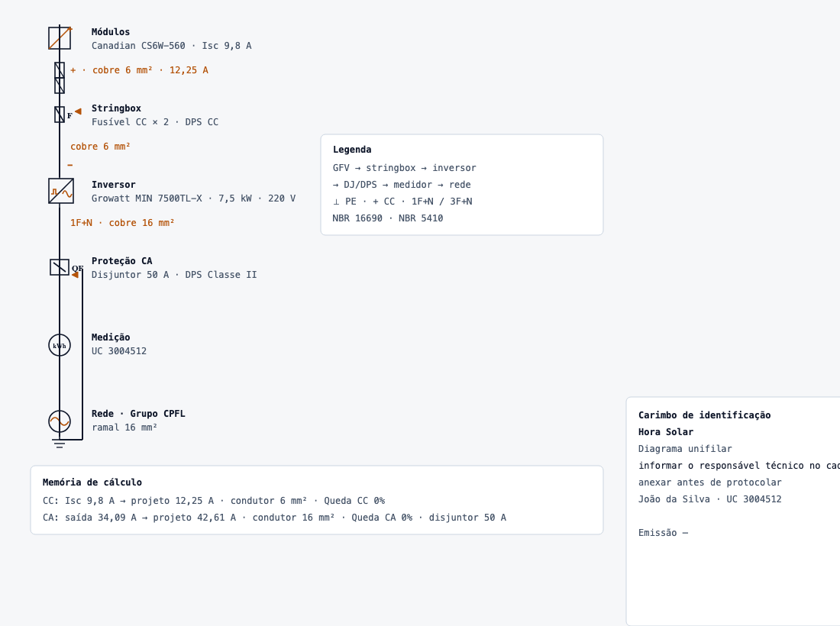Click "anexar antes de protocolar" note

click(710, 482)
